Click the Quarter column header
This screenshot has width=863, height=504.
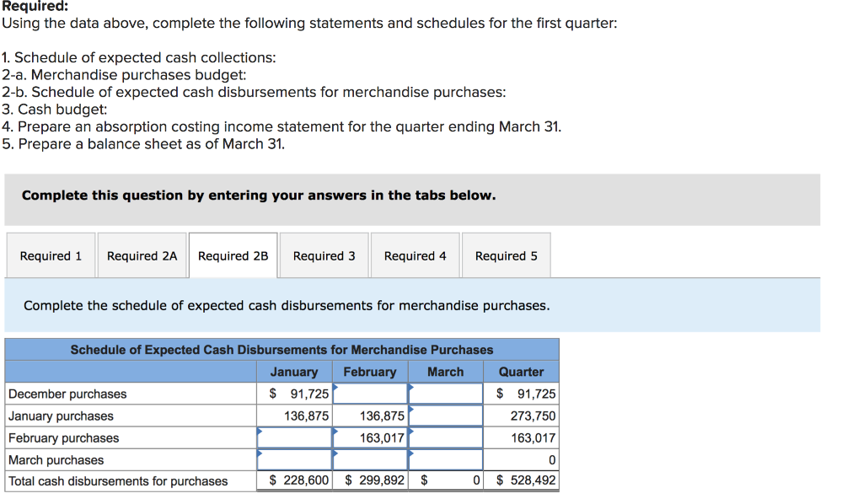521,371
